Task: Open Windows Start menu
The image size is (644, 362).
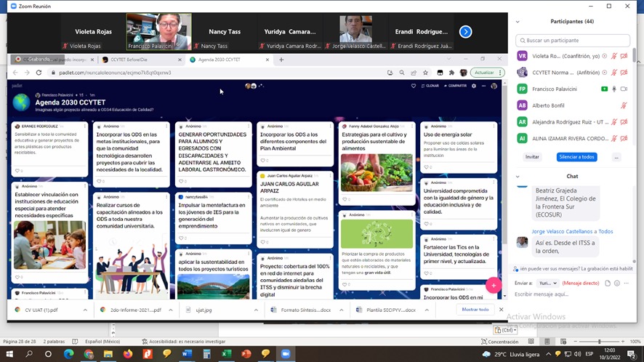Action: coord(9,353)
